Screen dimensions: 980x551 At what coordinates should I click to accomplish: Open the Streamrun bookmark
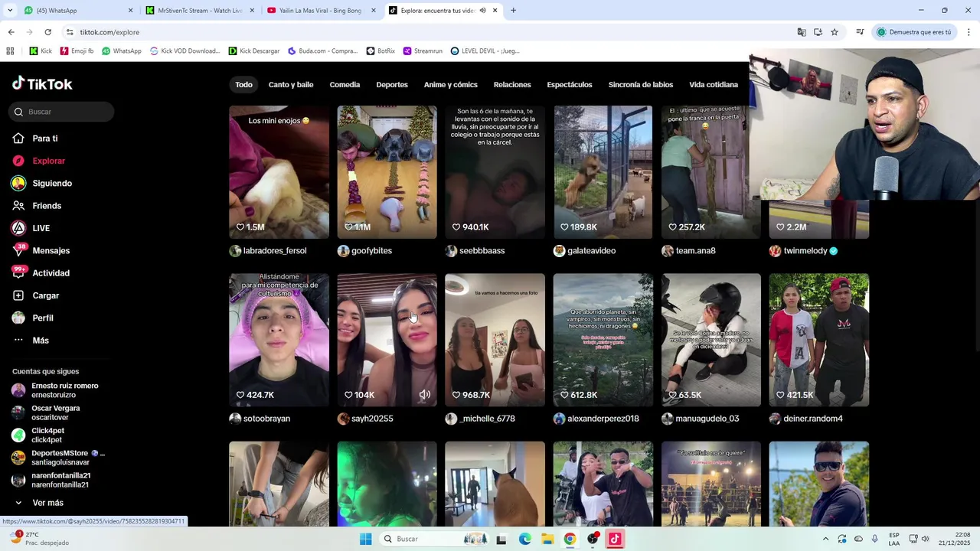pyautogui.click(x=422, y=51)
